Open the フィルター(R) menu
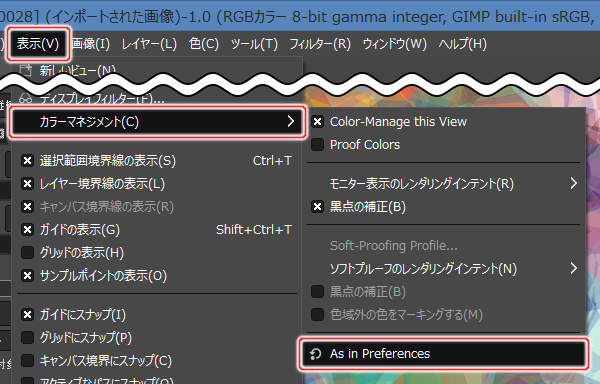Screen dimensions: 600x384 (x=320, y=44)
